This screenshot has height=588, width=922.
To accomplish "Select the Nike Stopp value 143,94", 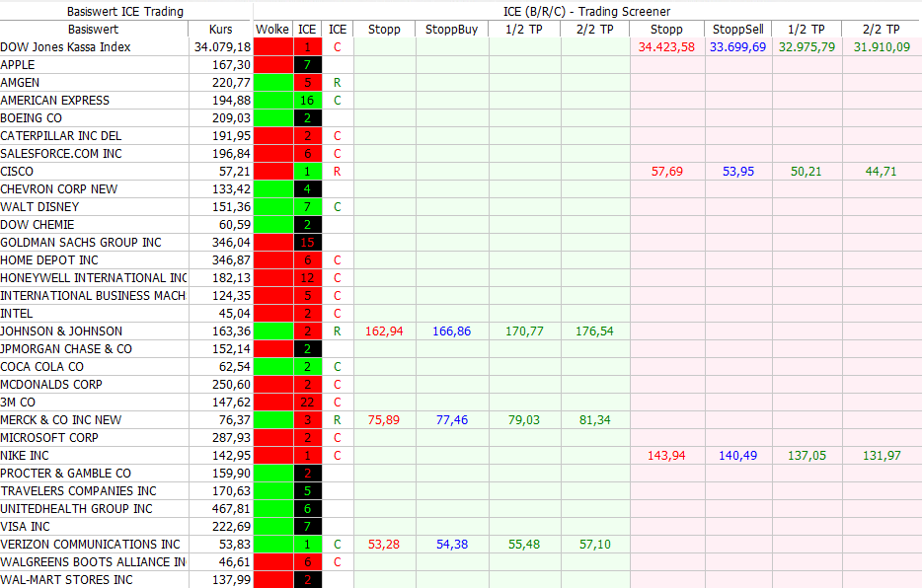I will (x=666, y=456).
